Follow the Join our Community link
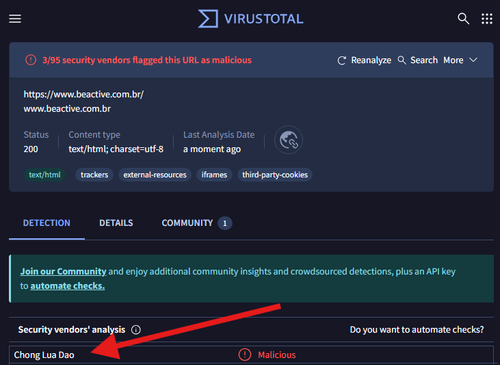 click(63, 271)
